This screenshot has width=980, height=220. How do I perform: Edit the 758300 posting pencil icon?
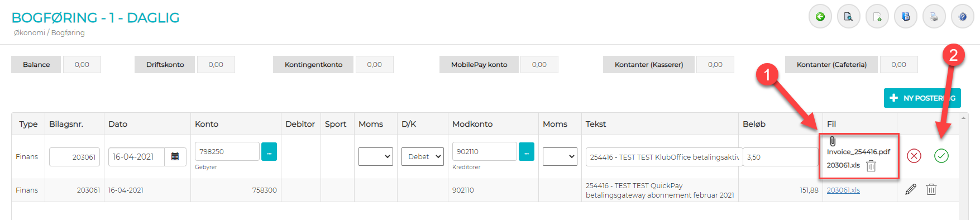tap(911, 190)
